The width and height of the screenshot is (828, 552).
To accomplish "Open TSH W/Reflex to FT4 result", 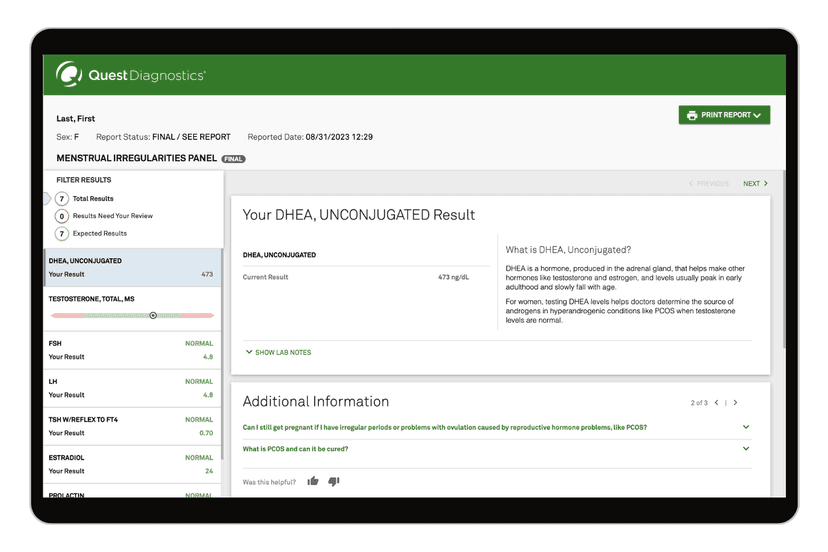I will [x=131, y=426].
